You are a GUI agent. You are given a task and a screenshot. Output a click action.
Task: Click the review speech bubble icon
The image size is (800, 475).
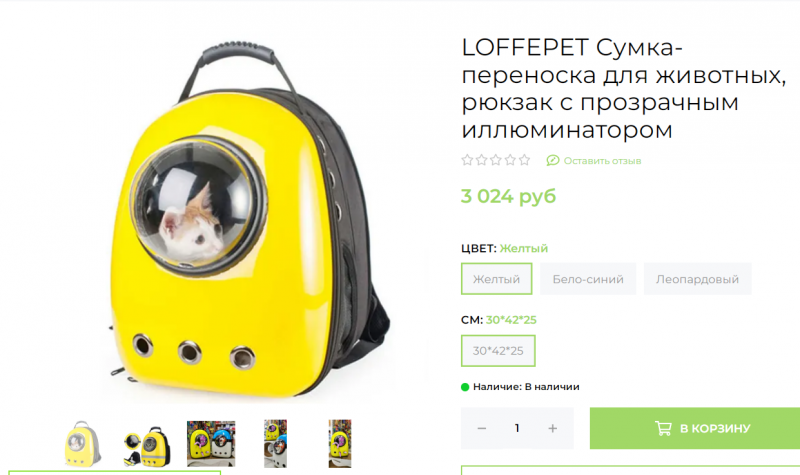coord(553,161)
